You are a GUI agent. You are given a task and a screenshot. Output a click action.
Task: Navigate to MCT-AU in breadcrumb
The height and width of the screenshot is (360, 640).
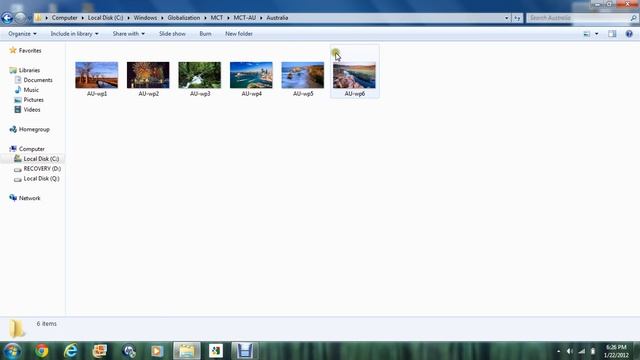[244, 18]
